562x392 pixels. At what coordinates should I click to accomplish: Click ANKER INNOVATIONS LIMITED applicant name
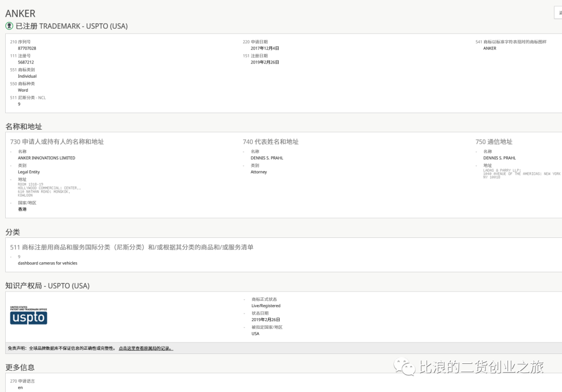click(47, 158)
